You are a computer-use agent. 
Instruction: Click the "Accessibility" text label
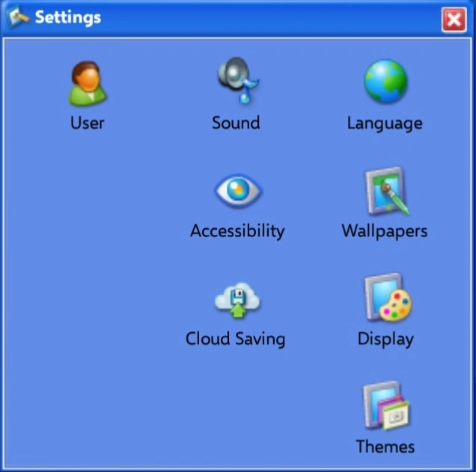[237, 231]
